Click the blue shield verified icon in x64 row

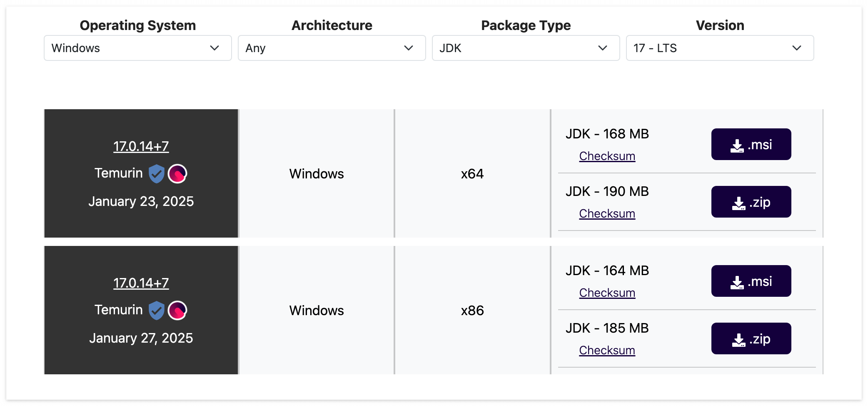[x=157, y=173]
